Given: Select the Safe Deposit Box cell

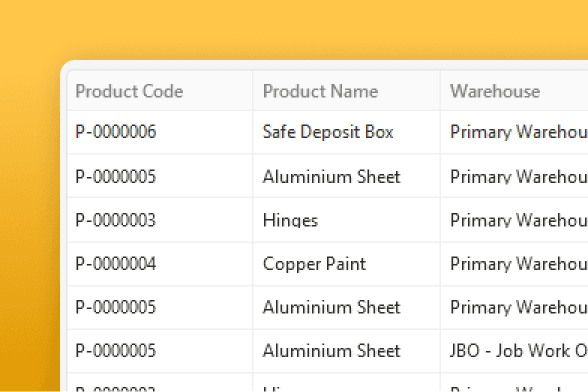Looking at the screenshot, I should point(346,132).
